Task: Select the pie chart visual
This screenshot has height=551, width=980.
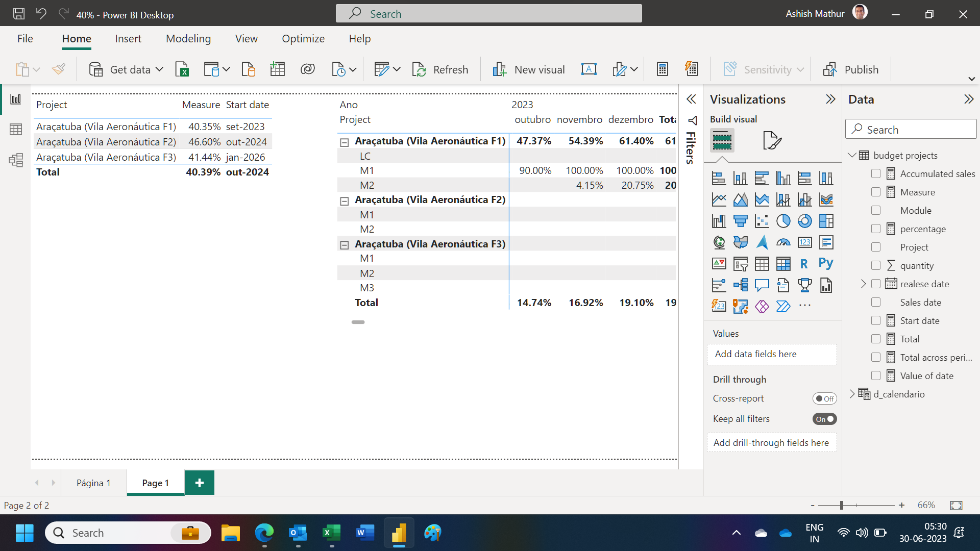Action: pos(783,221)
